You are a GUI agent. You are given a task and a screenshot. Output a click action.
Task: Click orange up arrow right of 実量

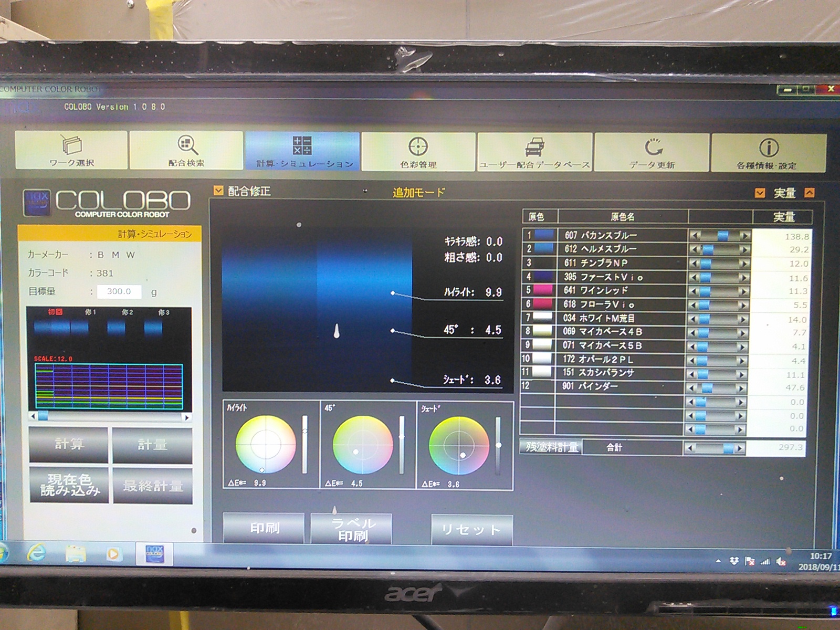pos(810,193)
